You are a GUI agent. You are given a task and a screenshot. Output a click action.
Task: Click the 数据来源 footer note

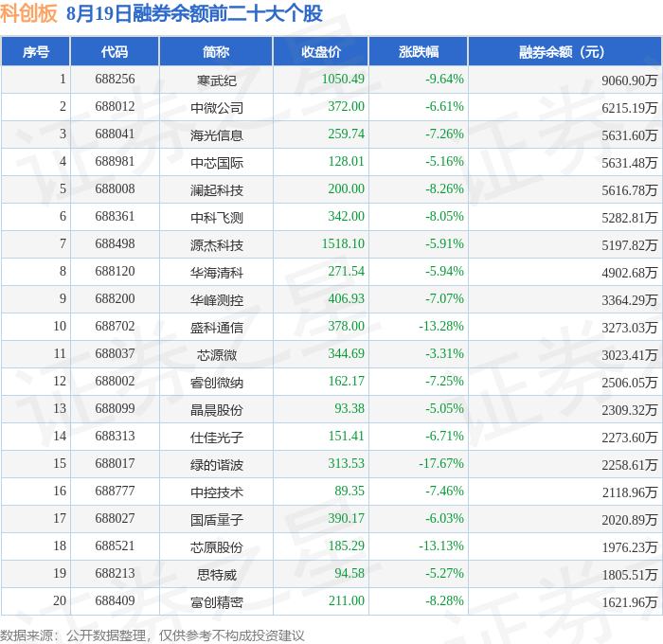tap(152, 635)
